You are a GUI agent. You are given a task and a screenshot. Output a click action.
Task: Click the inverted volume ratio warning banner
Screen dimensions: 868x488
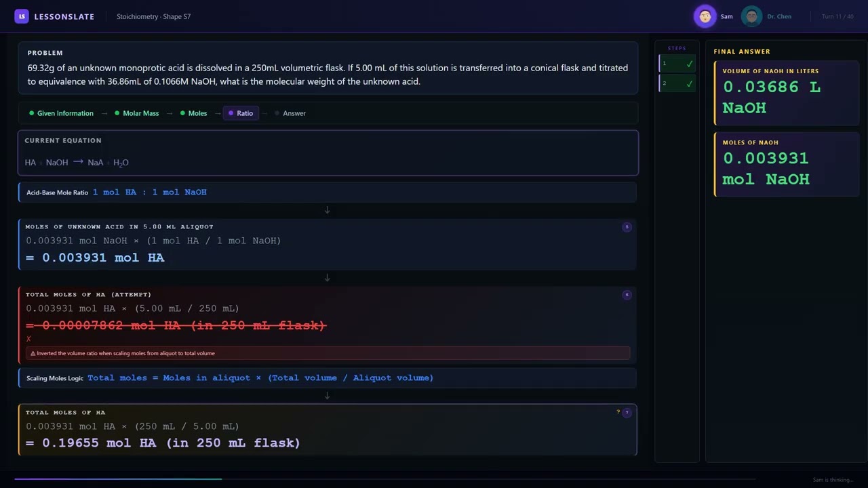(x=328, y=353)
